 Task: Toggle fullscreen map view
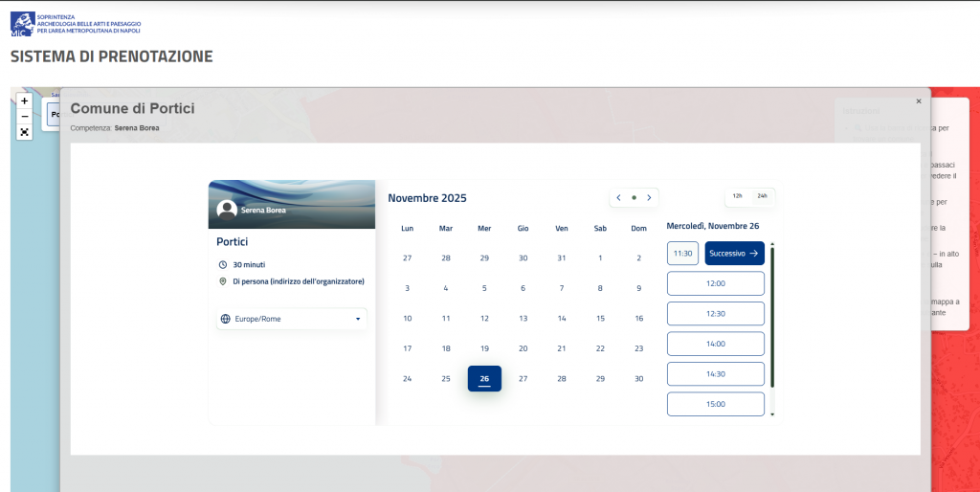coord(25,133)
